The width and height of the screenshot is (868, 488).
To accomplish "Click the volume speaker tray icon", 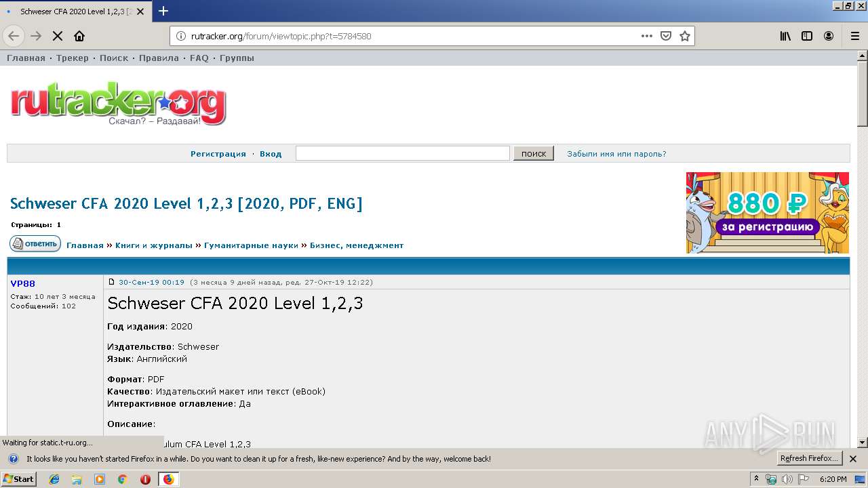I will tap(787, 479).
